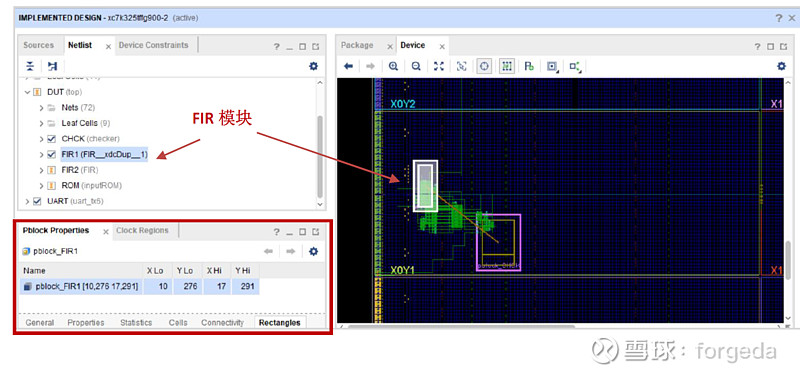
Task: Zoom out on the Device view
Action: coord(416,66)
